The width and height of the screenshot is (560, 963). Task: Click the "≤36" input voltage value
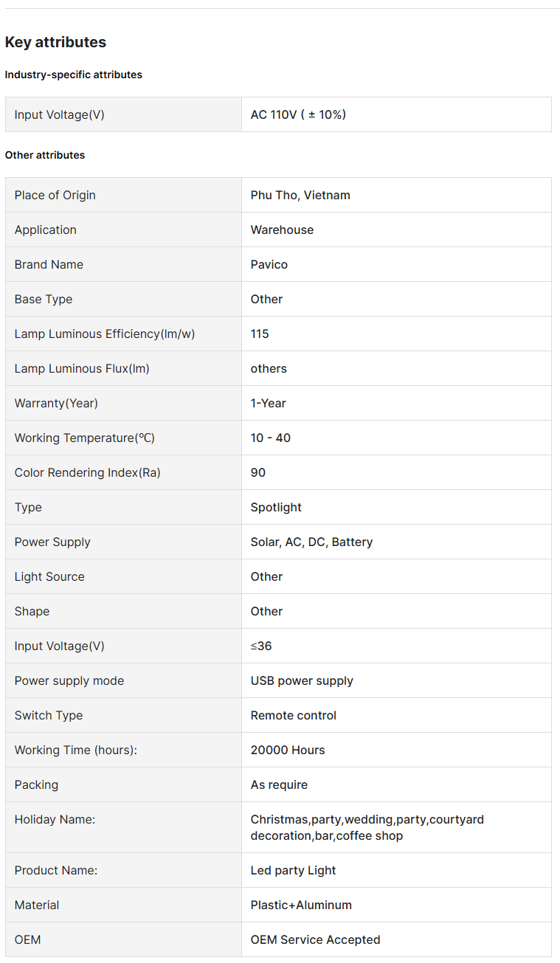tap(261, 646)
